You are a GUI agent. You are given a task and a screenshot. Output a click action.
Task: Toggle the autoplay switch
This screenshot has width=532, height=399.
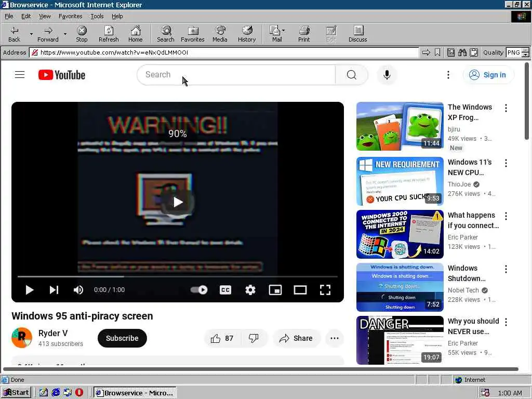(199, 290)
